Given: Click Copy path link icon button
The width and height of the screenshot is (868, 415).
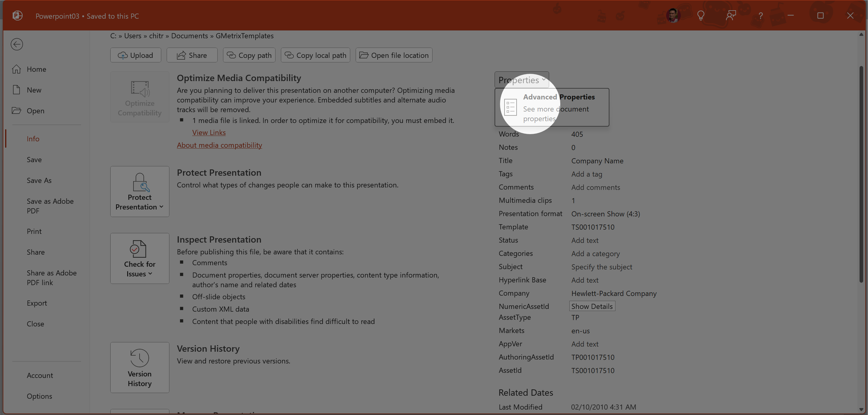Looking at the screenshot, I should coord(249,55).
